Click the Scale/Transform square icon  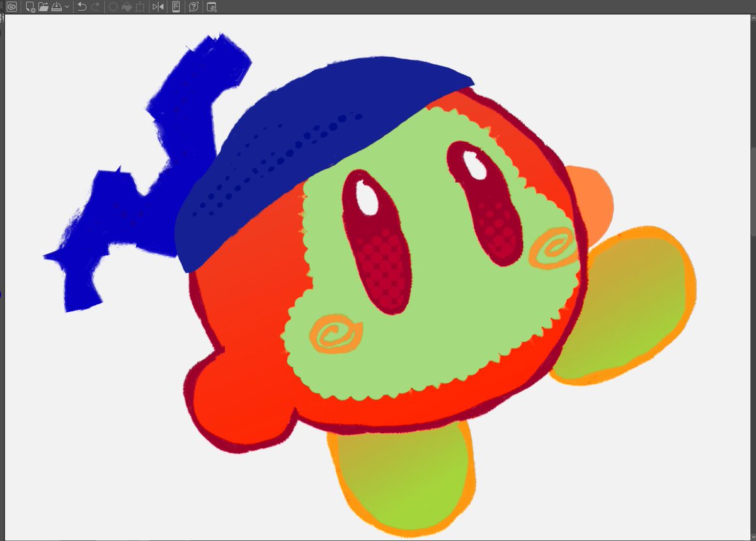pyautogui.click(x=139, y=7)
